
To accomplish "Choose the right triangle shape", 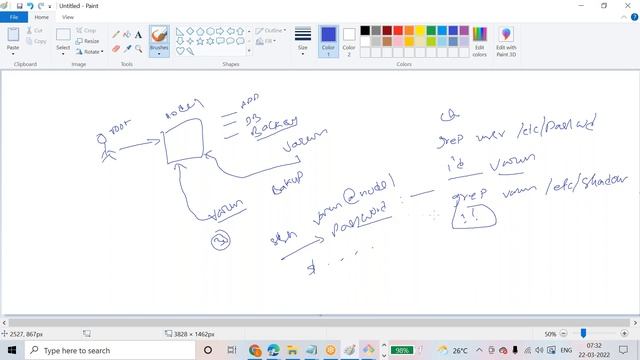I will tap(180, 31).
